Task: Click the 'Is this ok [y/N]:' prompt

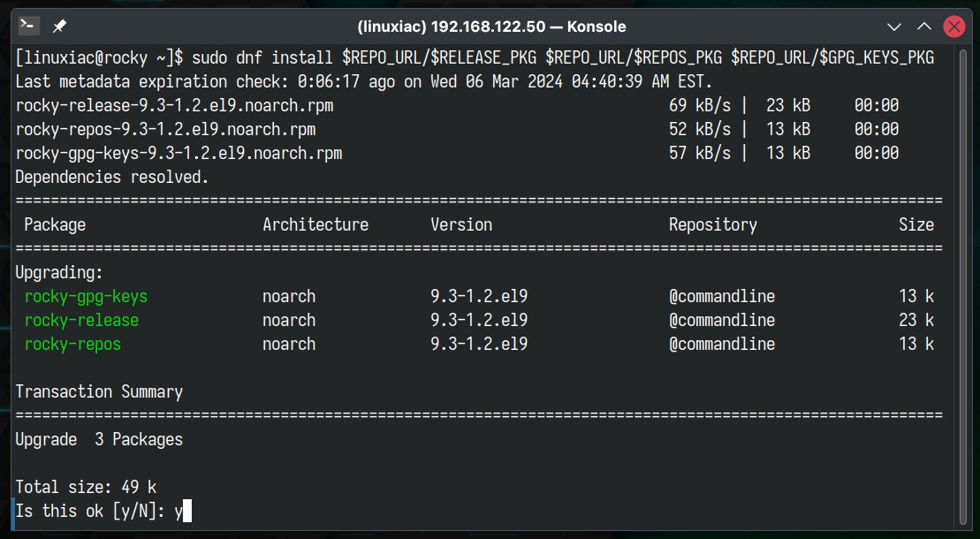Action: (x=90, y=511)
